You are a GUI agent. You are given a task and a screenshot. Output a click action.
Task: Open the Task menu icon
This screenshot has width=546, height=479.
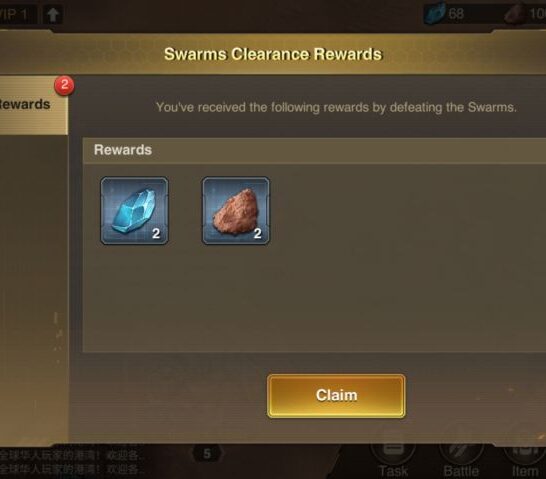click(393, 460)
